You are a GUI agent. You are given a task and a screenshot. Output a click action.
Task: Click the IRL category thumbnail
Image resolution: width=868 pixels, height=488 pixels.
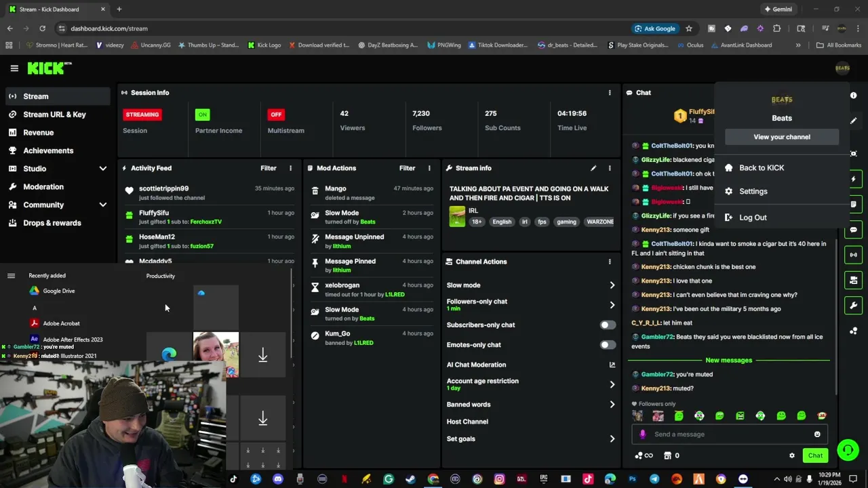click(457, 216)
